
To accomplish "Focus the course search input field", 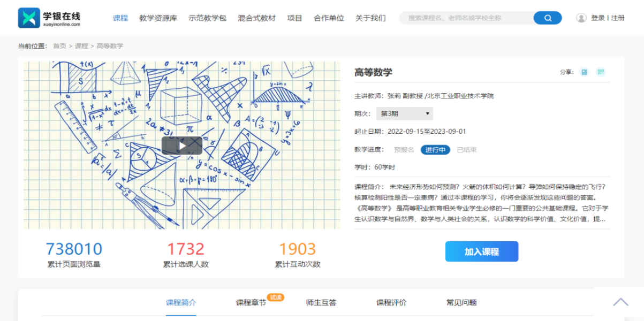I will click(466, 18).
